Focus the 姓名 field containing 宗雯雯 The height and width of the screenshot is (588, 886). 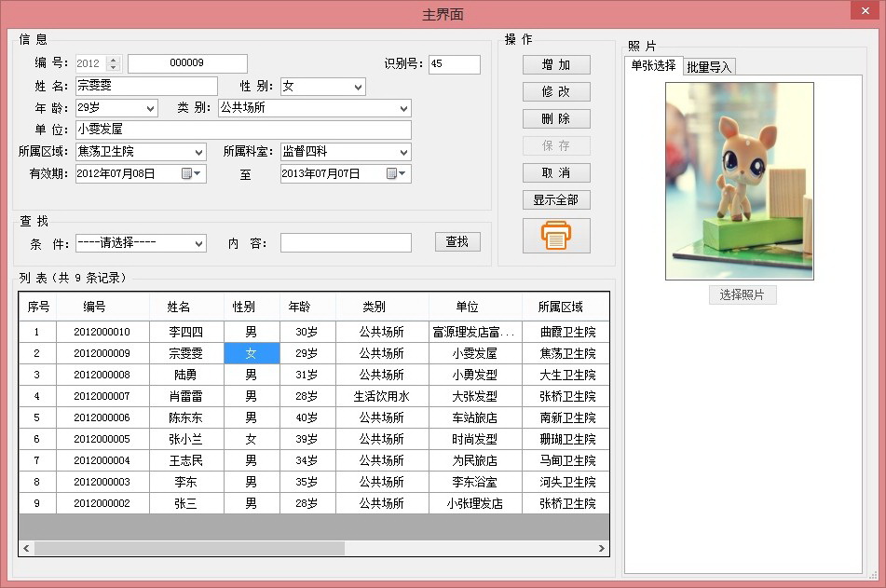coord(146,86)
